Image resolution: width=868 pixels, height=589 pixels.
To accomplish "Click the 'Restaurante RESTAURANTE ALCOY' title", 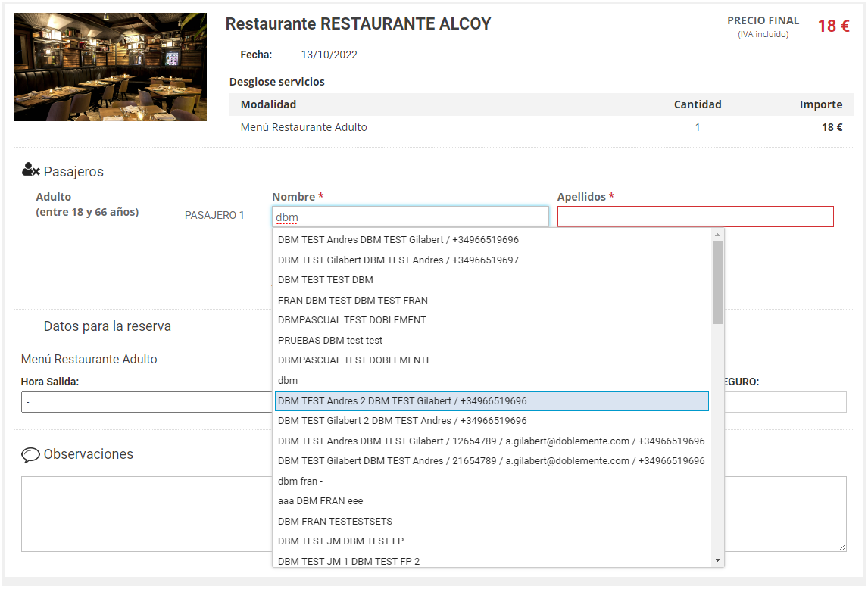I will [358, 23].
